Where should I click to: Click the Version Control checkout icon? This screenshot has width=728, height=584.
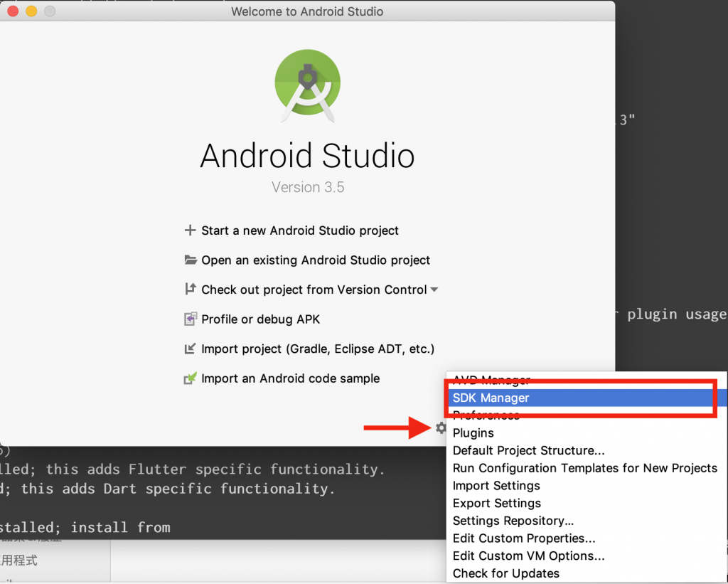tap(191, 289)
